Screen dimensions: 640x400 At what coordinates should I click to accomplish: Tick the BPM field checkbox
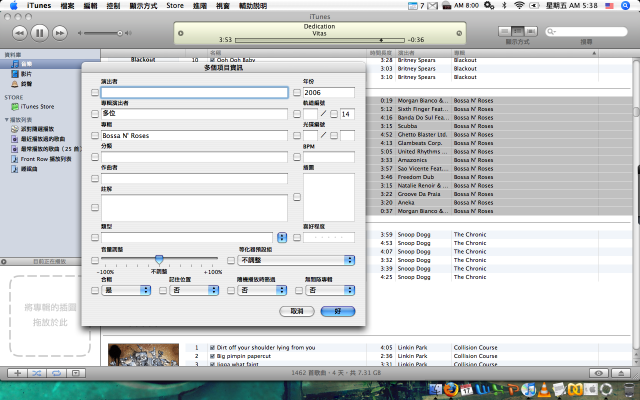pos(297,157)
